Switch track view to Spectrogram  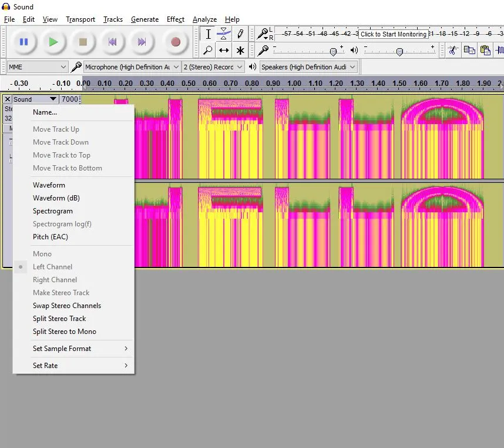52,210
